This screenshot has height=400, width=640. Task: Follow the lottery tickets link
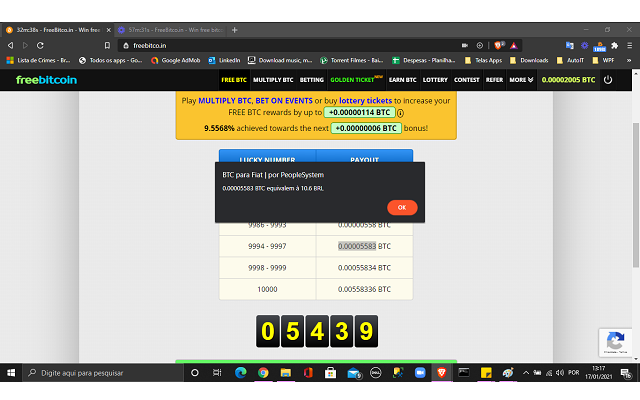click(x=365, y=100)
